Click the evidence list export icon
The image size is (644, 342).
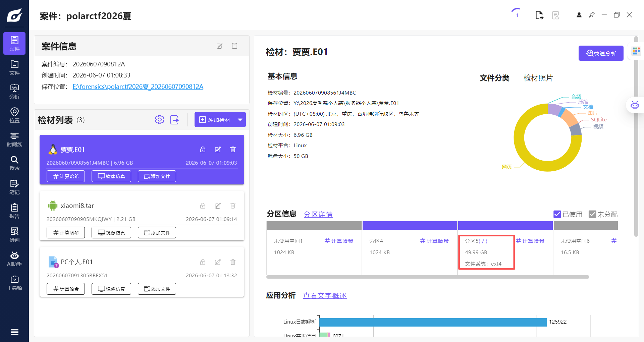[x=175, y=120]
